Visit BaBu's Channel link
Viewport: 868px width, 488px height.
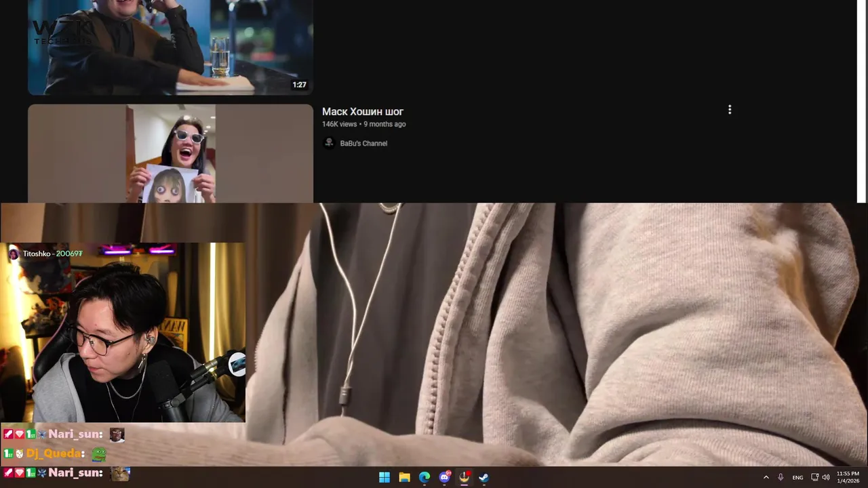click(x=363, y=143)
